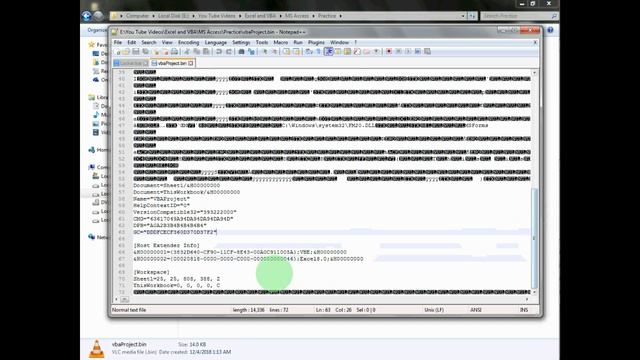Expand the arrow after Computer in breadcrumb
This screenshot has width=640, height=360.
click(154, 16)
